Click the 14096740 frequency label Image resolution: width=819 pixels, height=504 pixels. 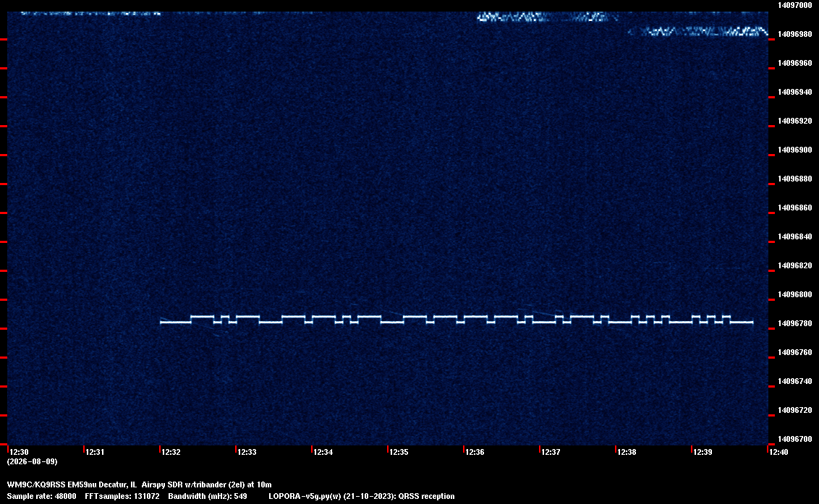point(795,381)
